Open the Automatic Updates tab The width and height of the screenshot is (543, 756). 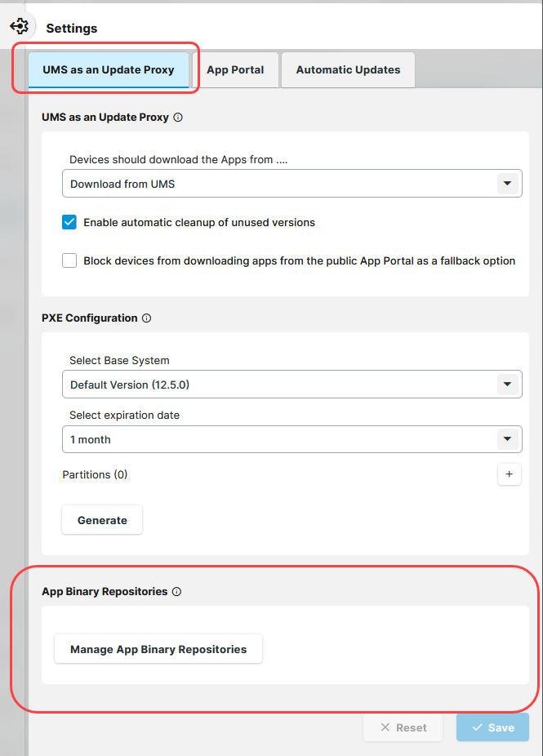coord(348,70)
